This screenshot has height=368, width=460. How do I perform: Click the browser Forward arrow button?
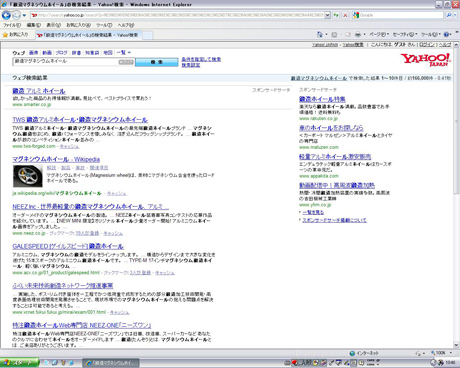tap(16, 15)
